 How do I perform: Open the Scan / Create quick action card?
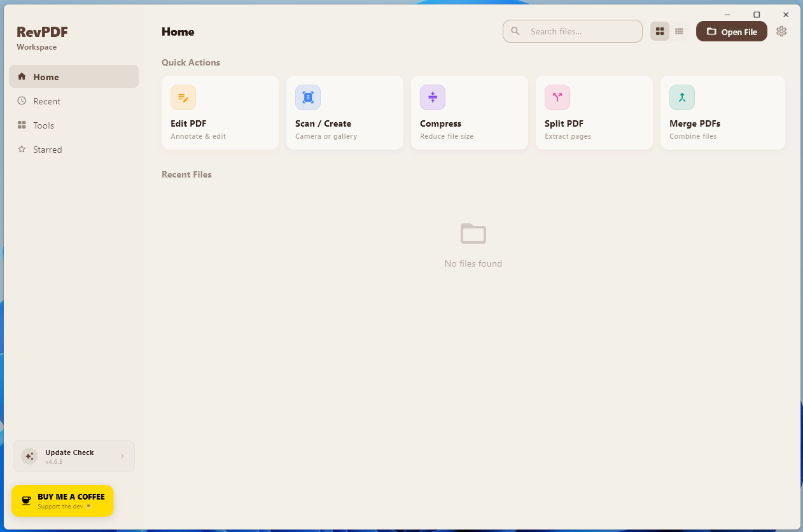coord(345,113)
